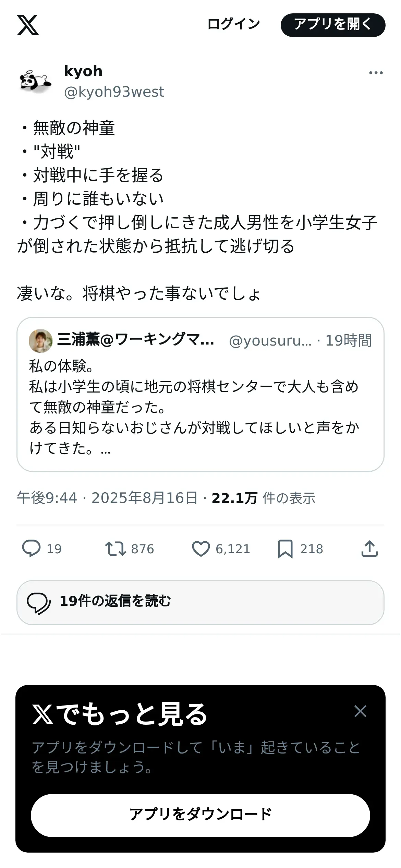Open the kyoh display name
Image resolution: width=401 pixels, height=868 pixels.
pos(83,71)
